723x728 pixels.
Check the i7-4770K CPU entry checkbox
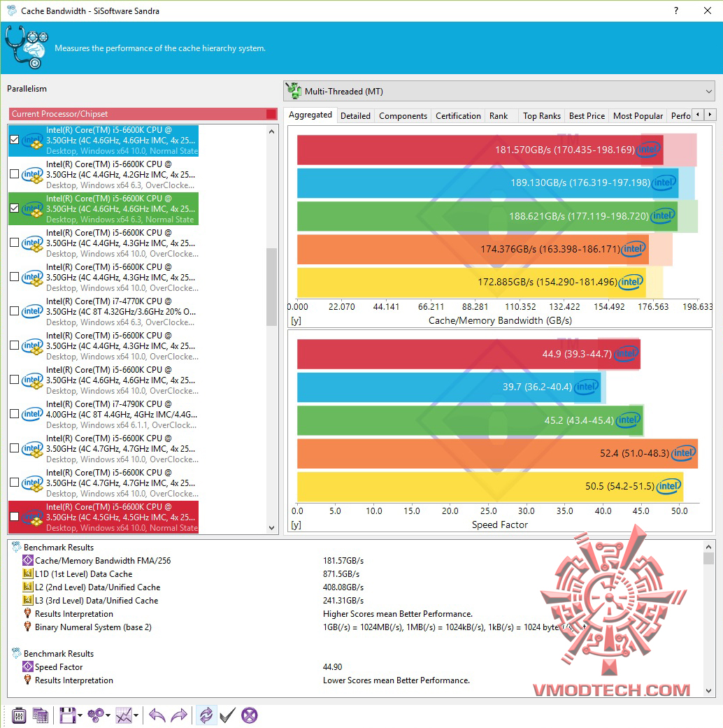[x=15, y=311]
